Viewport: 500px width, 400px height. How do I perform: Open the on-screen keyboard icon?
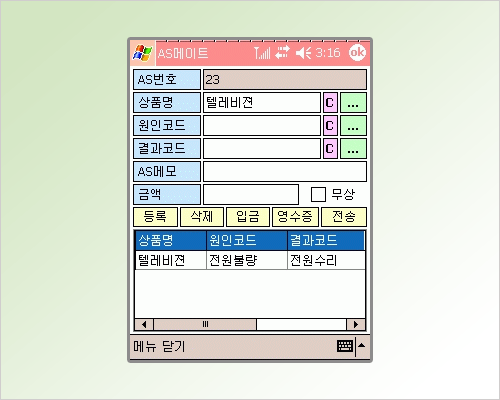coord(345,346)
